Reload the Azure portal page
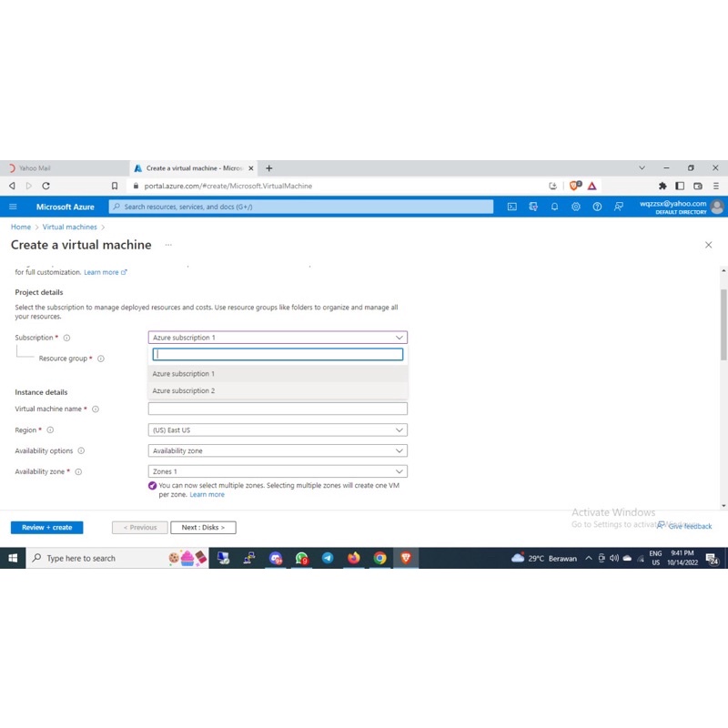The height and width of the screenshot is (728, 728). click(x=46, y=186)
